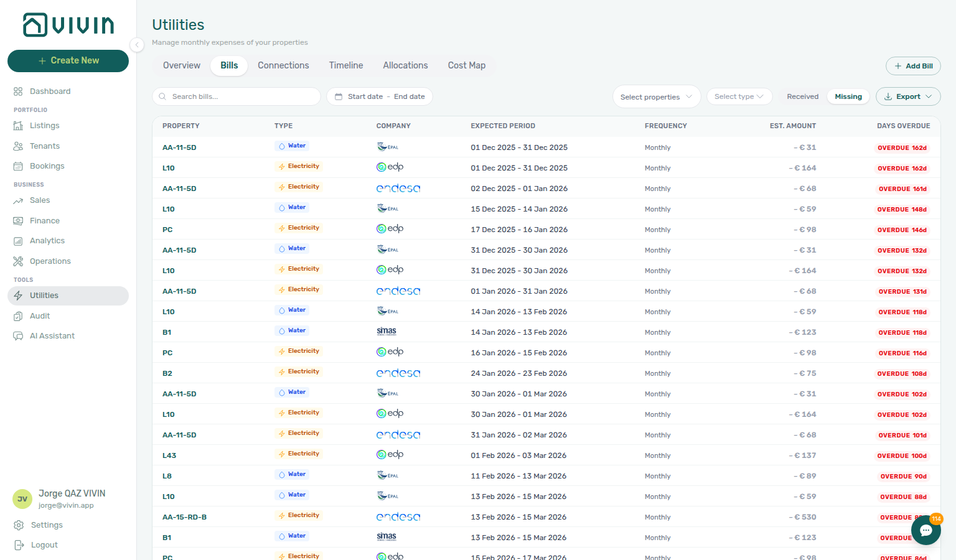
Task: Click property B2 cell
Action: 167,373
